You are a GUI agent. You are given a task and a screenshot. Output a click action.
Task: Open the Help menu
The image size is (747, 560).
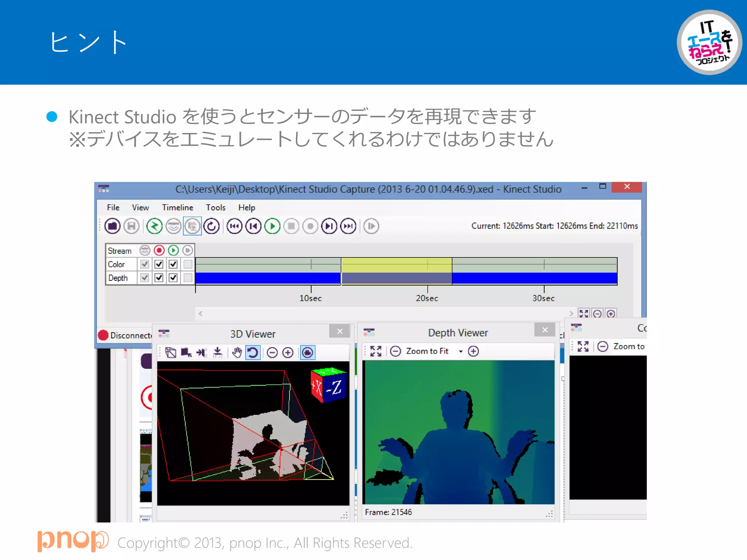tap(247, 207)
